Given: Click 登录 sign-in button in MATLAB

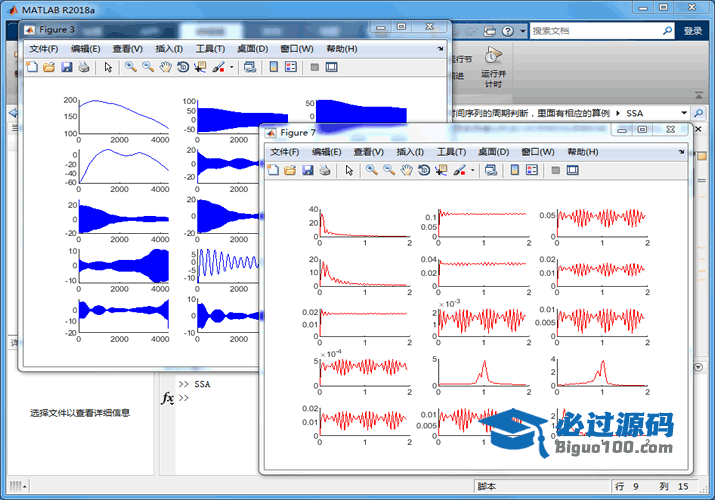Looking at the screenshot, I should [x=693, y=31].
